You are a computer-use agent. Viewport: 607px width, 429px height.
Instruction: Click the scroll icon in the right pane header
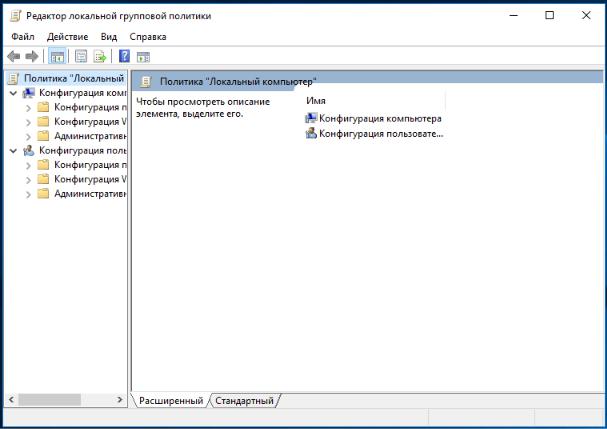pyautogui.click(x=146, y=82)
